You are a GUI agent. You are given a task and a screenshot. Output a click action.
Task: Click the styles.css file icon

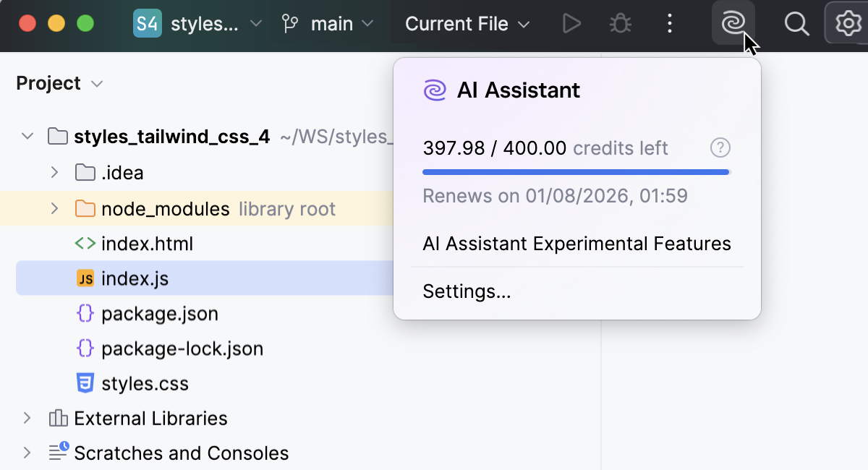[x=85, y=383]
